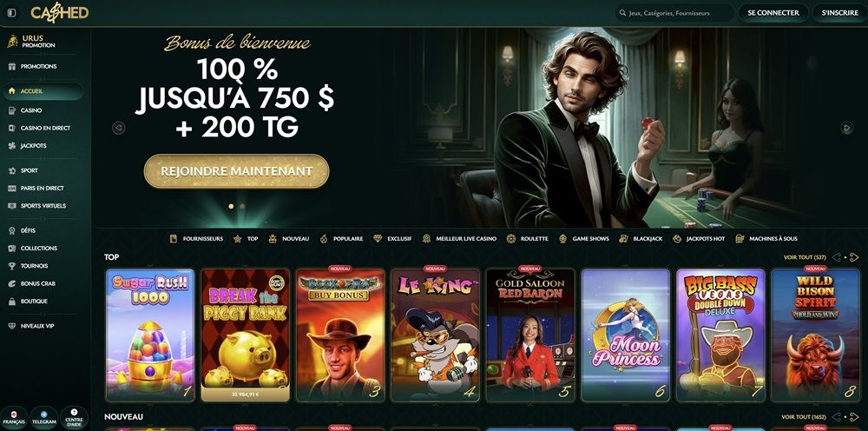The height and width of the screenshot is (431, 868).
Task: Show next banner slide with right arrow
Action: (x=846, y=128)
